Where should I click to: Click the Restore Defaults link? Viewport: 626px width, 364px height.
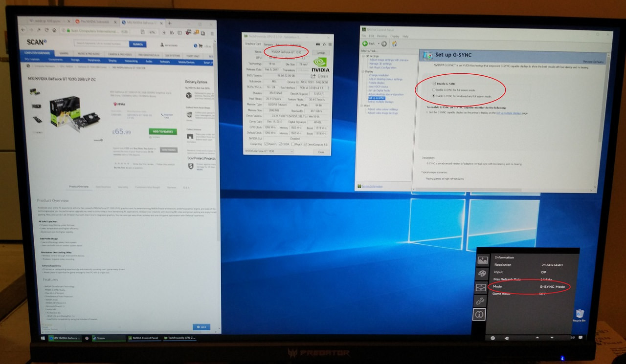tap(593, 62)
